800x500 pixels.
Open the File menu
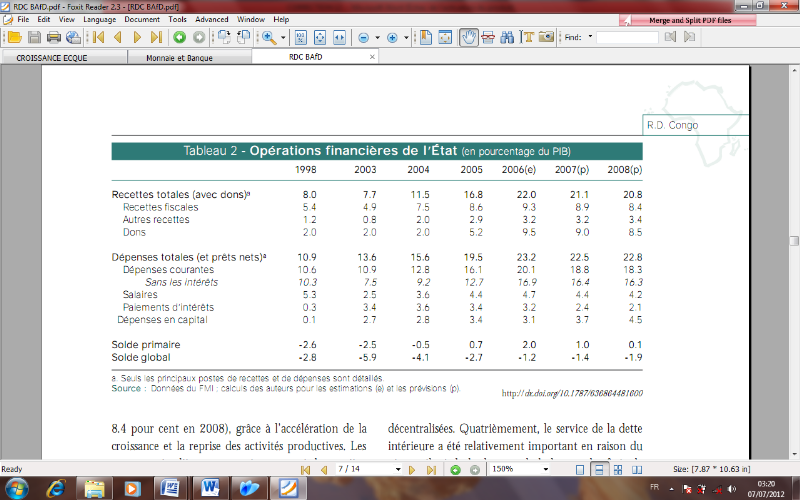(23, 19)
